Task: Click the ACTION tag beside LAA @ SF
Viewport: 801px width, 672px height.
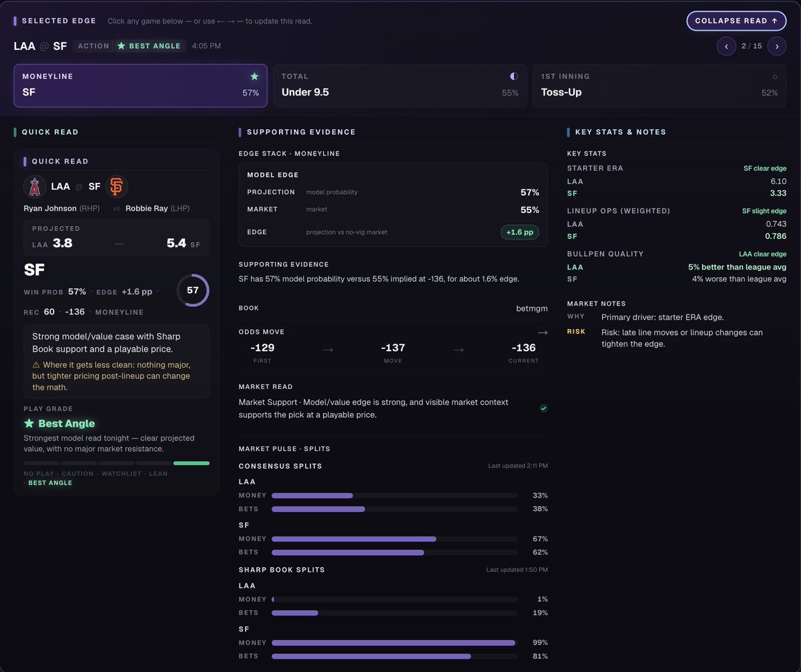Action: (93, 46)
